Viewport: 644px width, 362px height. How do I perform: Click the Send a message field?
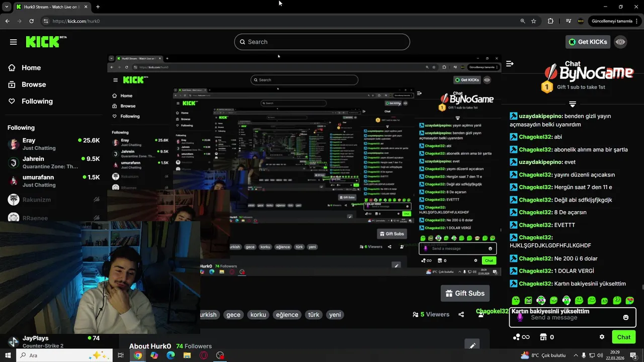click(x=572, y=317)
